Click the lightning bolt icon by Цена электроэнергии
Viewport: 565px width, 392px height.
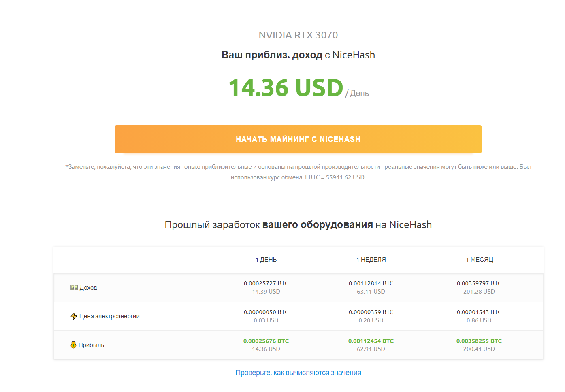[74, 316]
